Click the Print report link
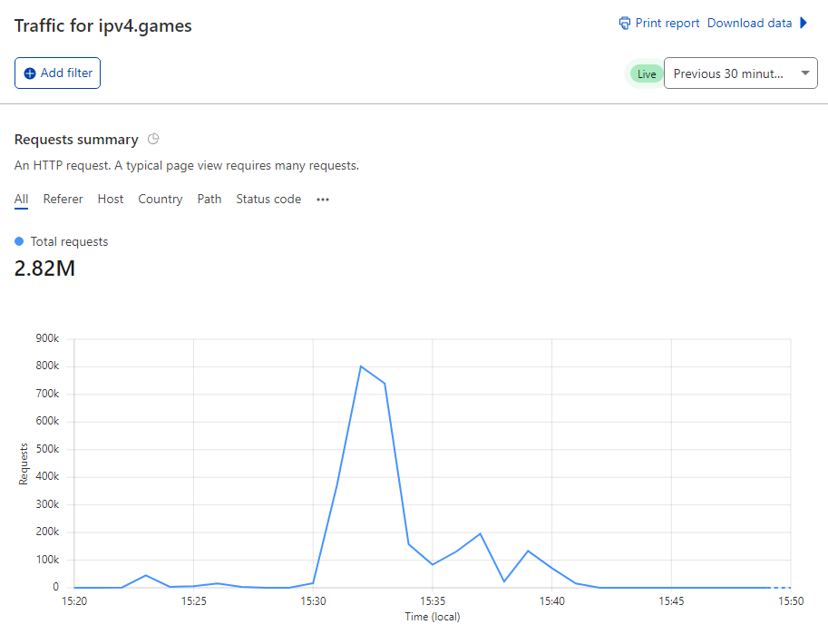Screen dimensions: 828x644 [667, 24]
